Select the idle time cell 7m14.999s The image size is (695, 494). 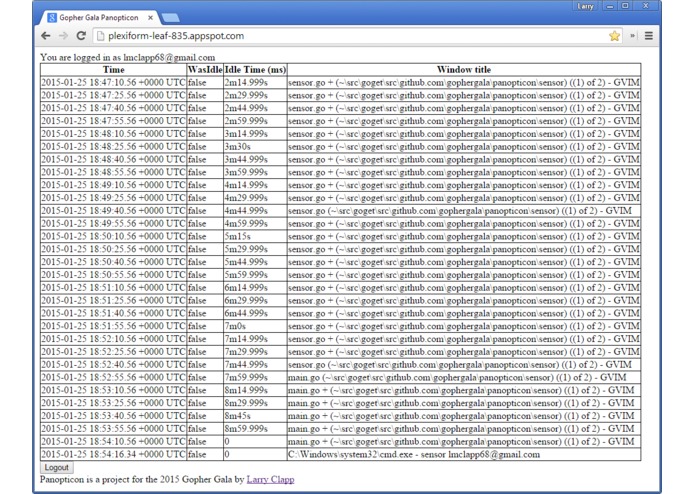pyautogui.click(x=255, y=339)
